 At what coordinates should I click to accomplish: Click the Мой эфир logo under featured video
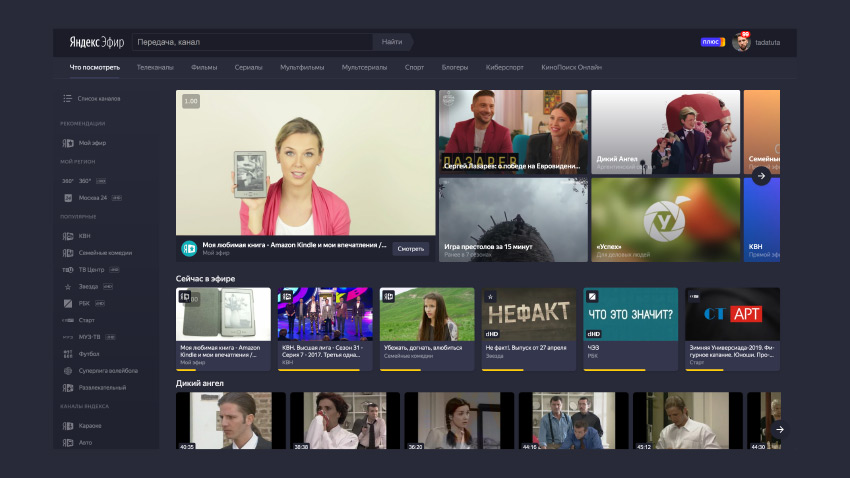click(189, 249)
